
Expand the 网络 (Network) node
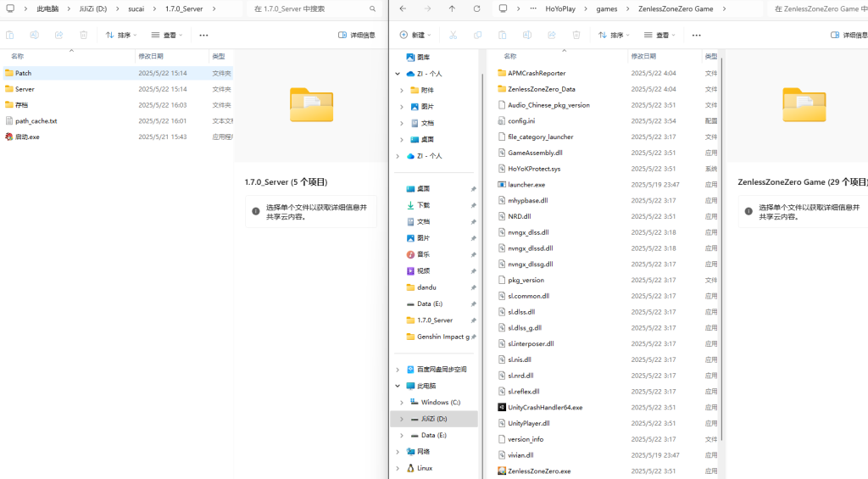[x=398, y=452]
